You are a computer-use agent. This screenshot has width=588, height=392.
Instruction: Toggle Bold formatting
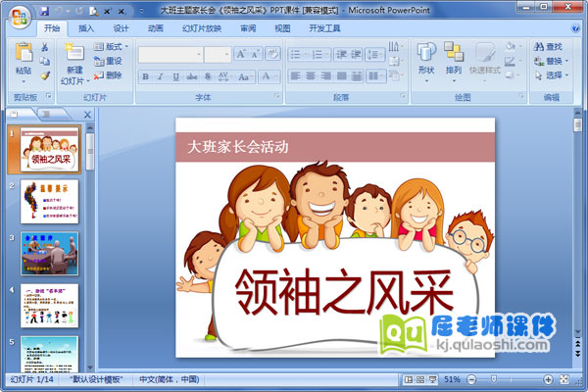point(145,76)
